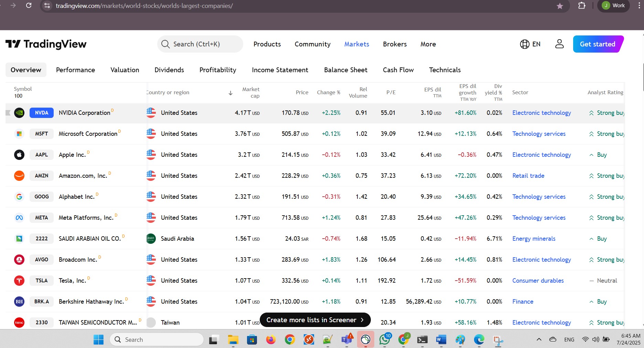Click the Alphabet Google logo icon

pos(19,197)
